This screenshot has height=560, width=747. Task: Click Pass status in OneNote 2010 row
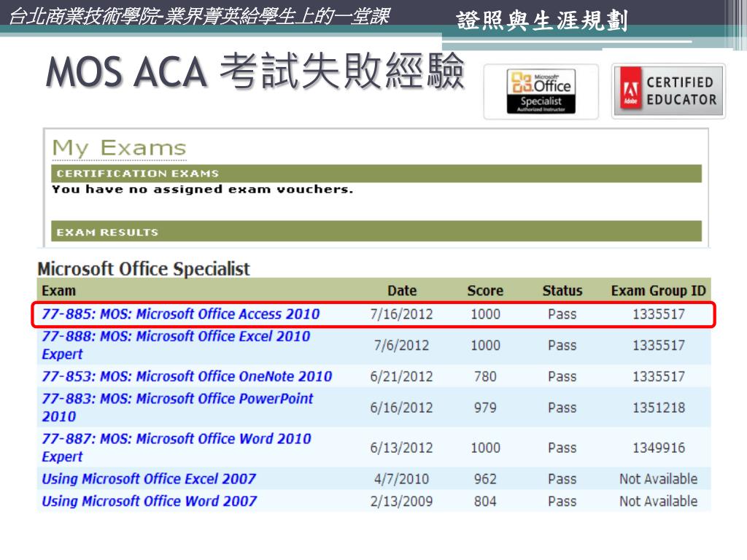click(562, 377)
